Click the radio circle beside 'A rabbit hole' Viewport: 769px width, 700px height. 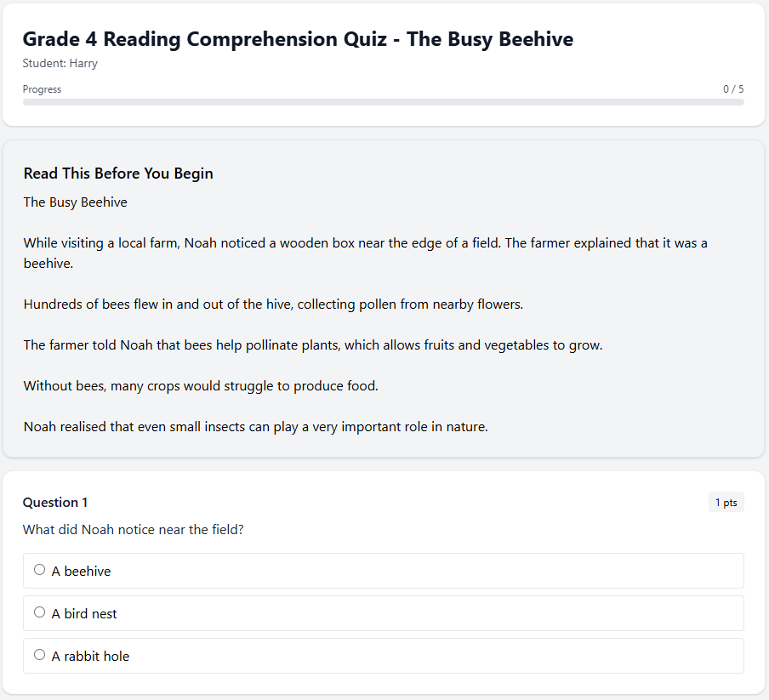point(39,654)
